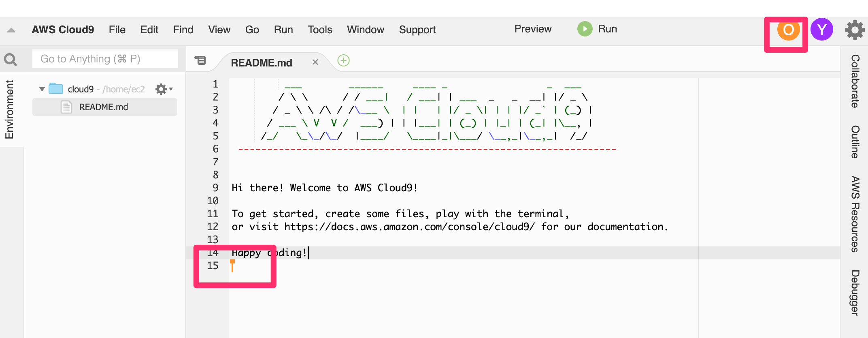Image resolution: width=868 pixels, height=338 pixels.
Task: Open the Find menu
Action: pos(183,30)
